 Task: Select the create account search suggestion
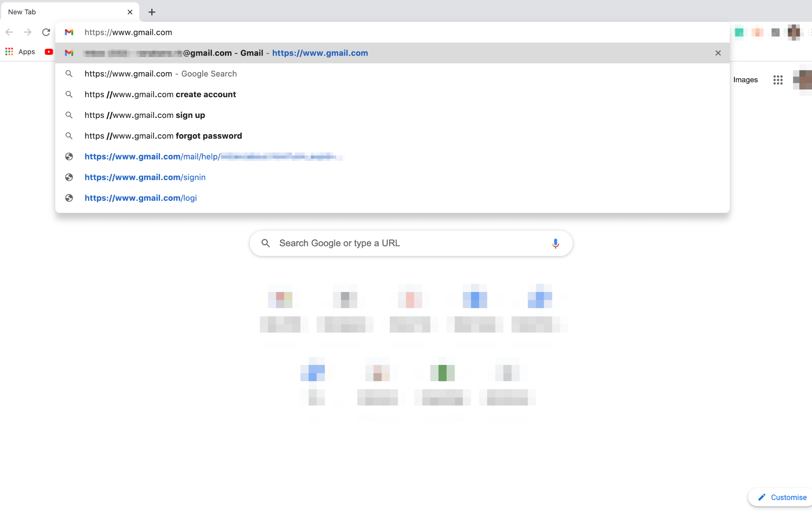tap(160, 94)
